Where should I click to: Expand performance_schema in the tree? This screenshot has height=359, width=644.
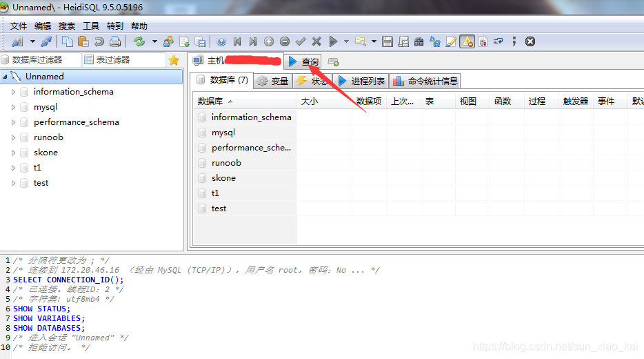(x=13, y=123)
